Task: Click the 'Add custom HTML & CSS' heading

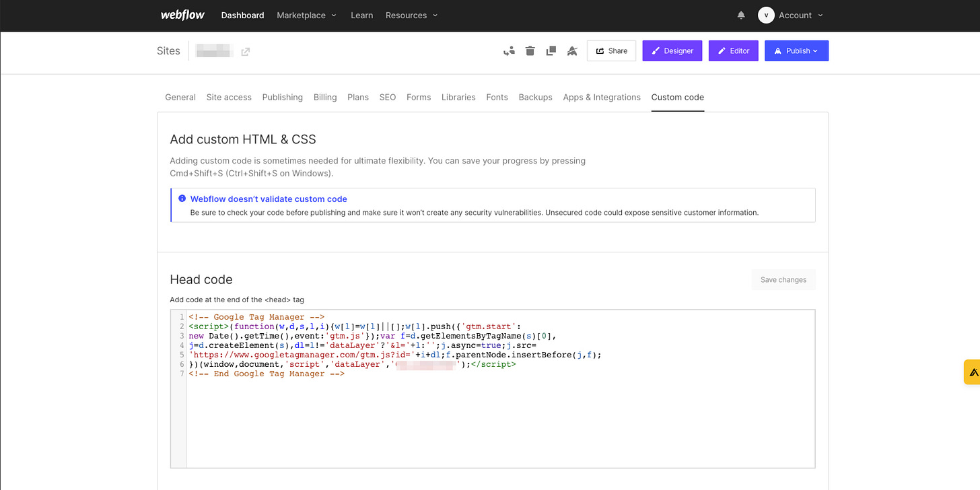Action: (x=243, y=139)
